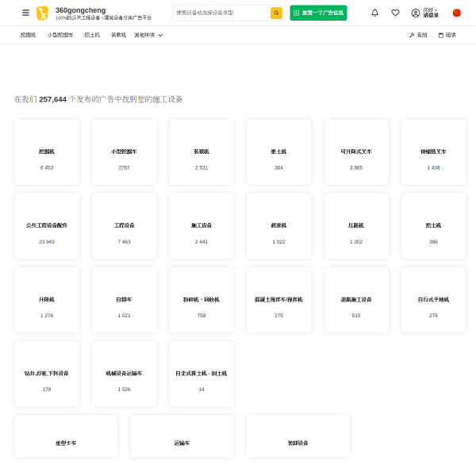Open the 施工设备 card showing 2 441 ads
The width and height of the screenshot is (476, 476).
(x=202, y=226)
